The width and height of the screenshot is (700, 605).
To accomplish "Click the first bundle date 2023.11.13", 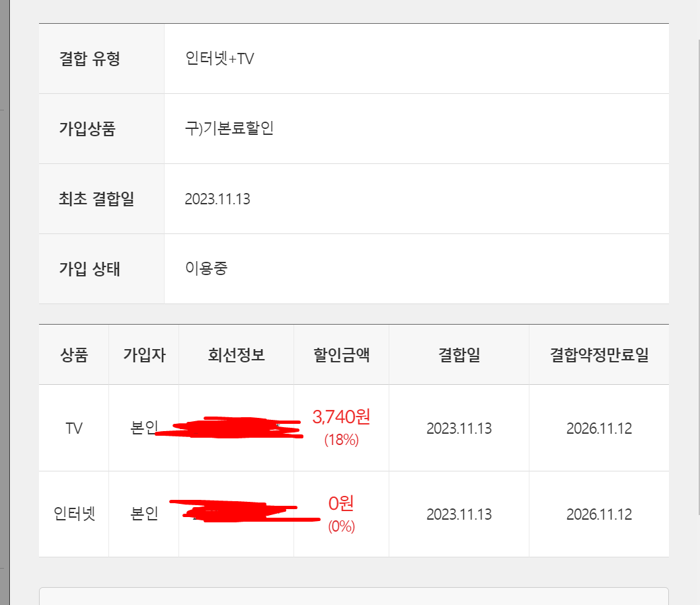I will [217, 199].
